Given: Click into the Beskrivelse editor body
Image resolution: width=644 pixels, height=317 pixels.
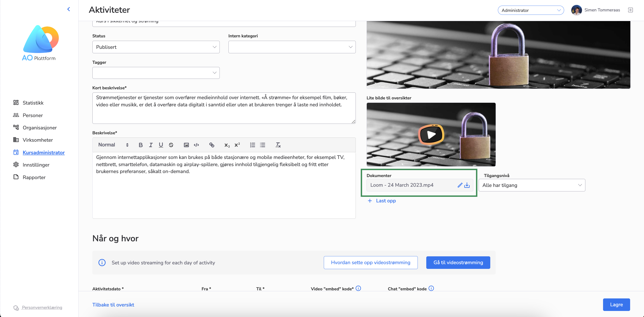Looking at the screenshot, I should (x=224, y=185).
